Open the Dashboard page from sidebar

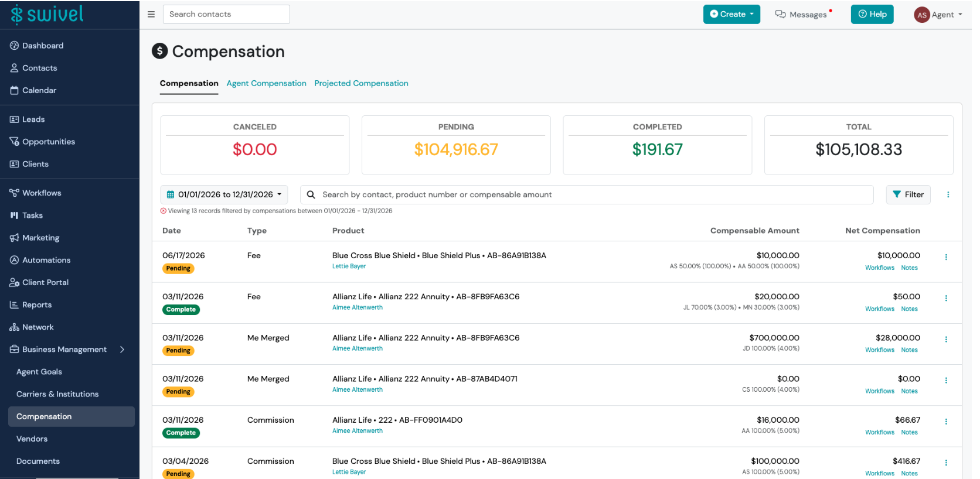(36, 46)
